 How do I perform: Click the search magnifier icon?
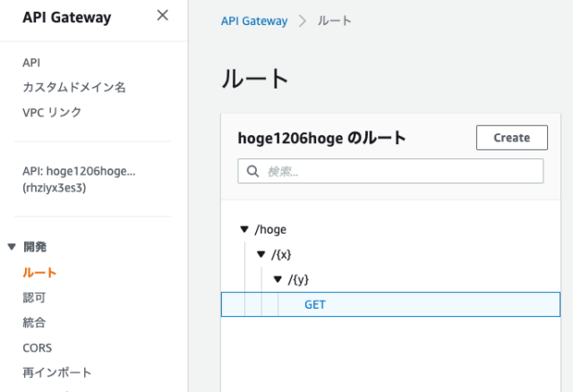(x=252, y=171)
